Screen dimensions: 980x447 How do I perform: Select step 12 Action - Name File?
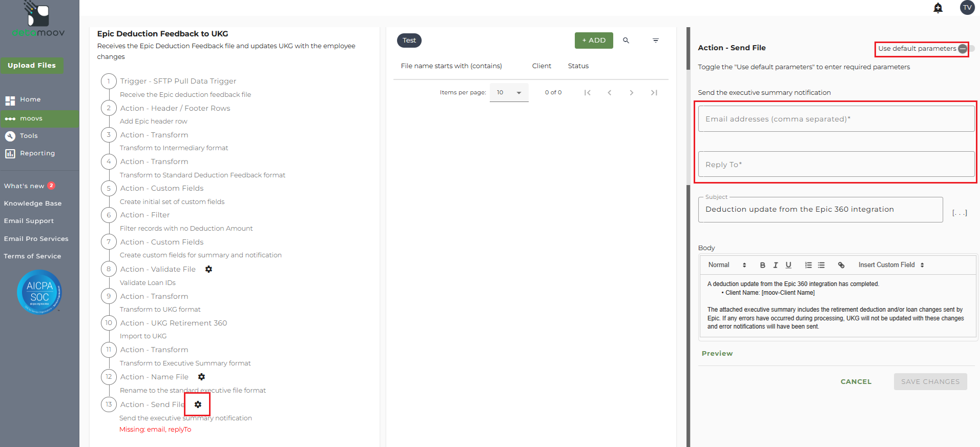pos(154,377)
